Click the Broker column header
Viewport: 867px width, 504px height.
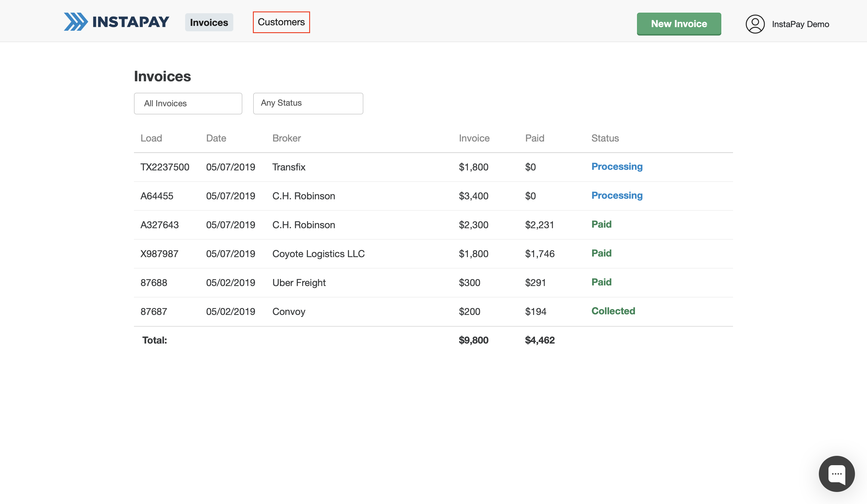pyautogui.click(x=286, y=138)
